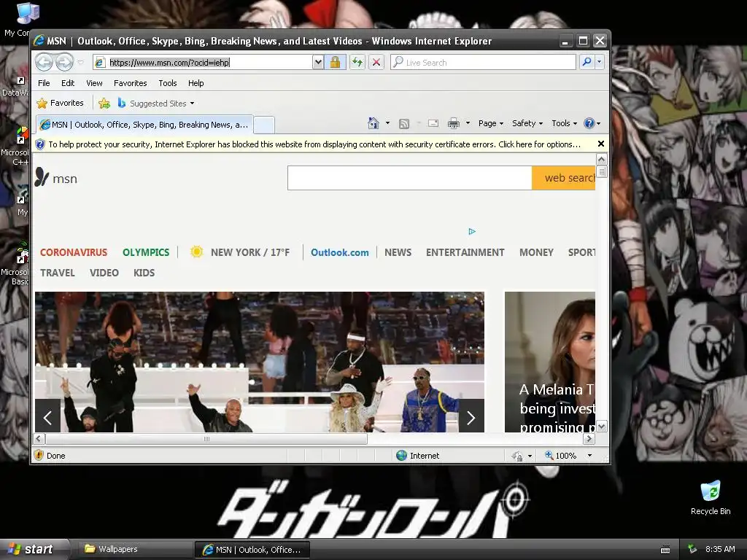The height and width of the screenshot is (560, 747).
Task: Open the Tools command bar dropdown
Action: pyautogui.click(x=564, y=123)
